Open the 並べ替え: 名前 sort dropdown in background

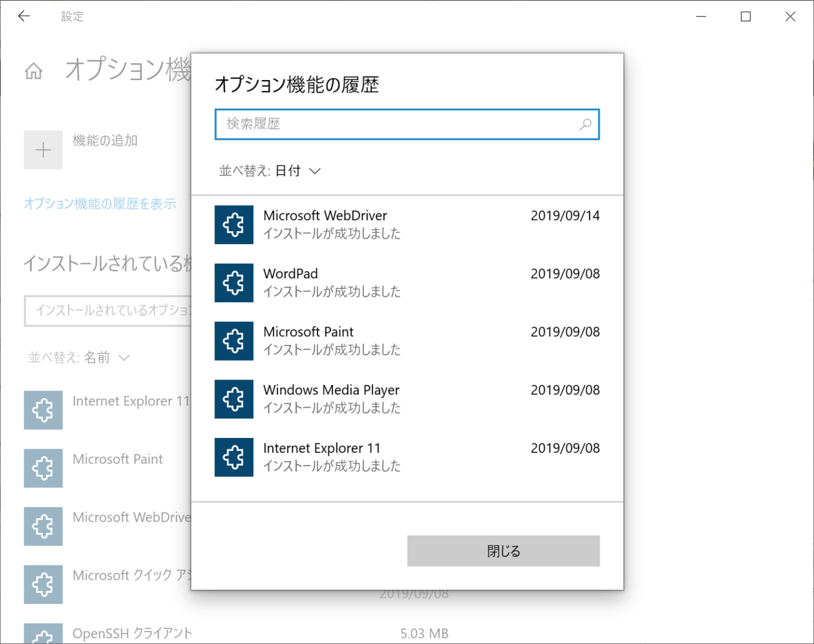[x=79, y=357]
